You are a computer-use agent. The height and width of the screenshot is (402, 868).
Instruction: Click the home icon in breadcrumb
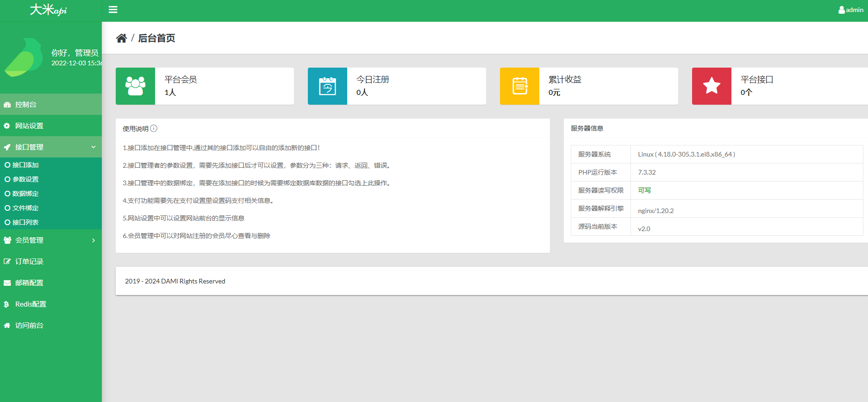click(121, 38)
